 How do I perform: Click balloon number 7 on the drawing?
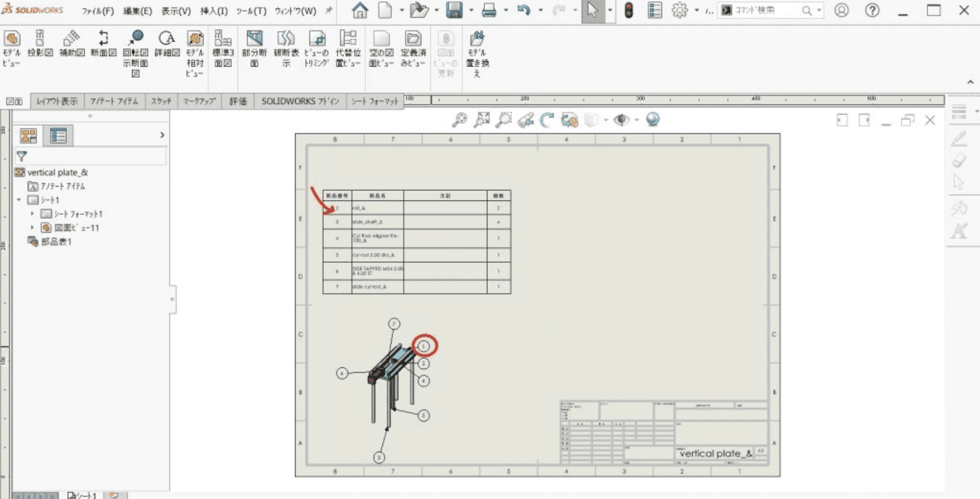point(394,324)
